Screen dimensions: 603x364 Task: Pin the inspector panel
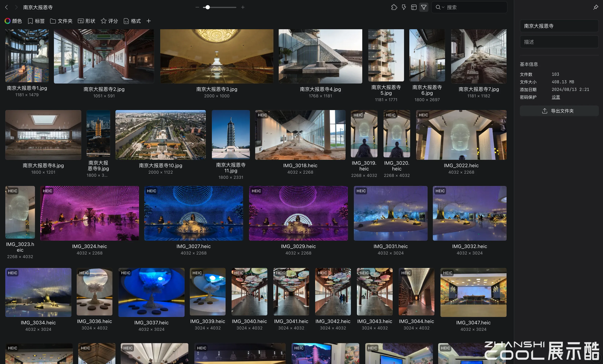596,7
